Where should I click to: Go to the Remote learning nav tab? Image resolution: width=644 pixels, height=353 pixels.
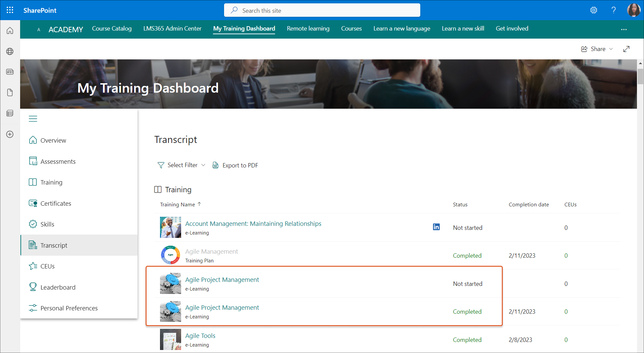click(308, 29)
